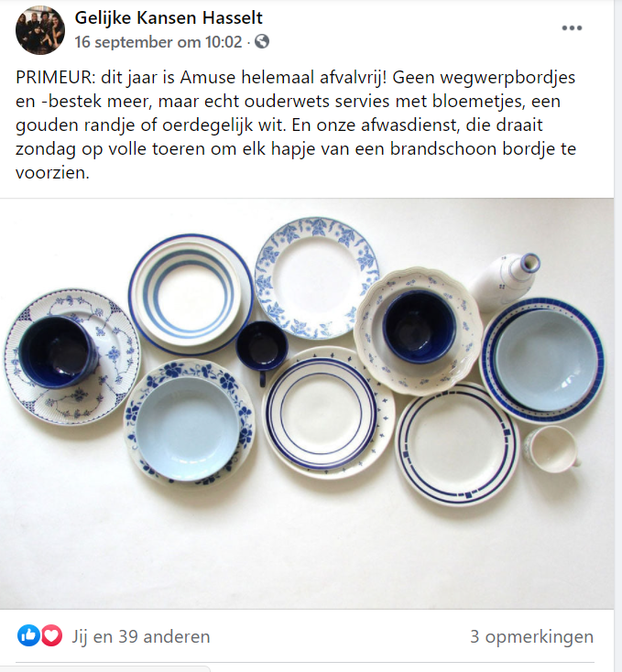Click the white ceramic bottle in the photo

[x=505, y=281]
